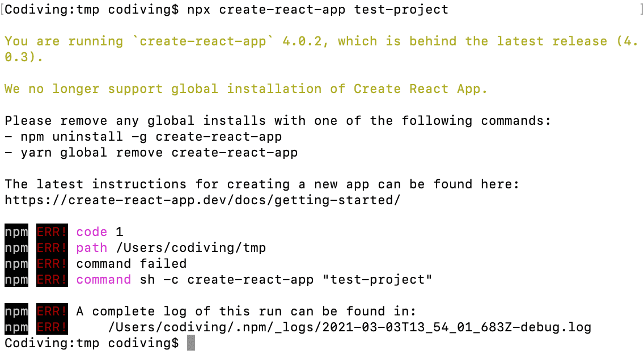Click the 'yarn global remove create-react-app' line
The width and height of the screenshot is (644, 354).
point(151,153)
